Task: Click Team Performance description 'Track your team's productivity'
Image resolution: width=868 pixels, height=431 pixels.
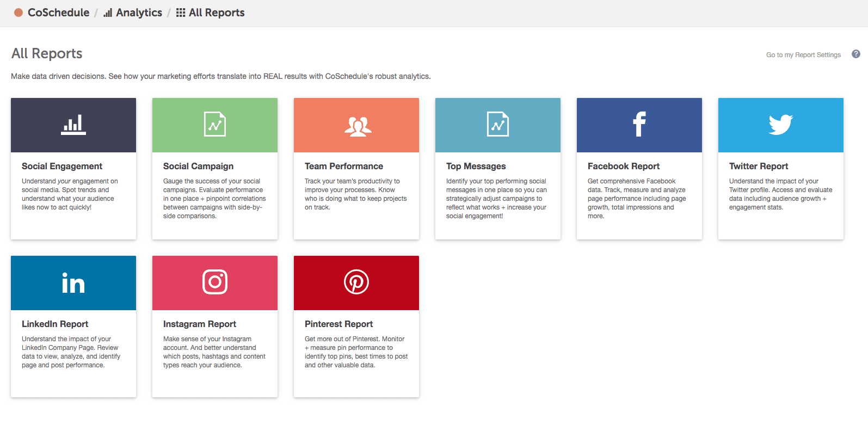Action: (356, 194)
